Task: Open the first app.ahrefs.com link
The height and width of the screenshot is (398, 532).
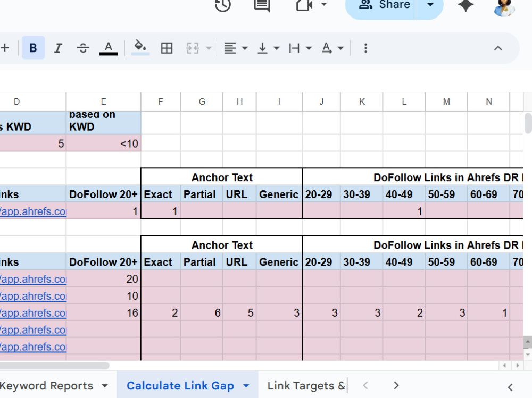Action: (x=33, y=211)
